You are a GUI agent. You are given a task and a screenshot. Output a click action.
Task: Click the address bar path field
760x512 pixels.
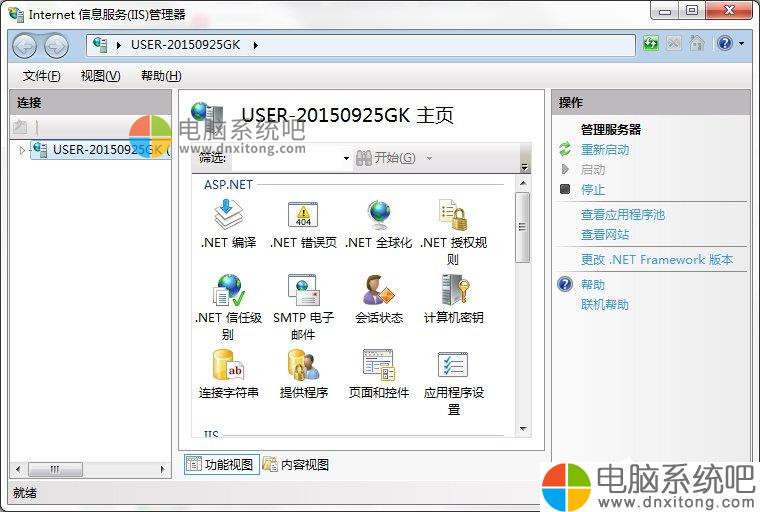(x=361, y=45)
